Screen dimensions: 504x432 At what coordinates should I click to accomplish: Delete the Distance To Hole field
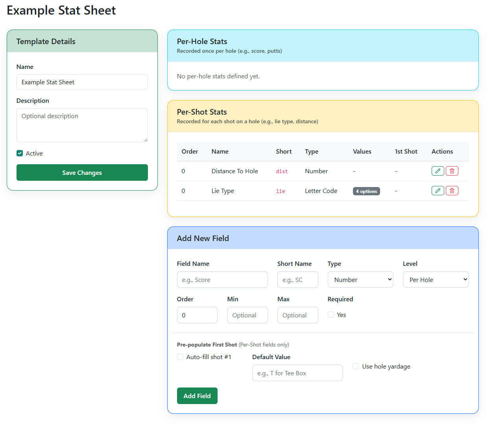(452, 171)
